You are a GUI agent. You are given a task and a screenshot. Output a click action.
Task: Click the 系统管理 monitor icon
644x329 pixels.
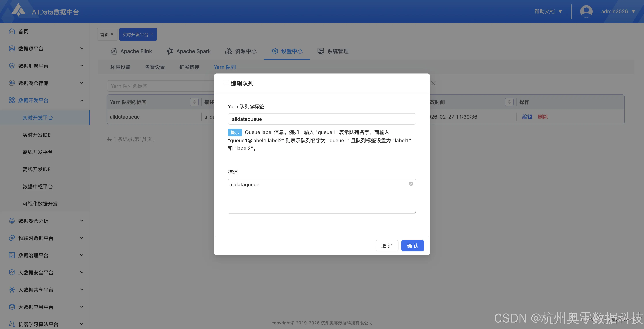pyautogui.click(x=321, y=51)
